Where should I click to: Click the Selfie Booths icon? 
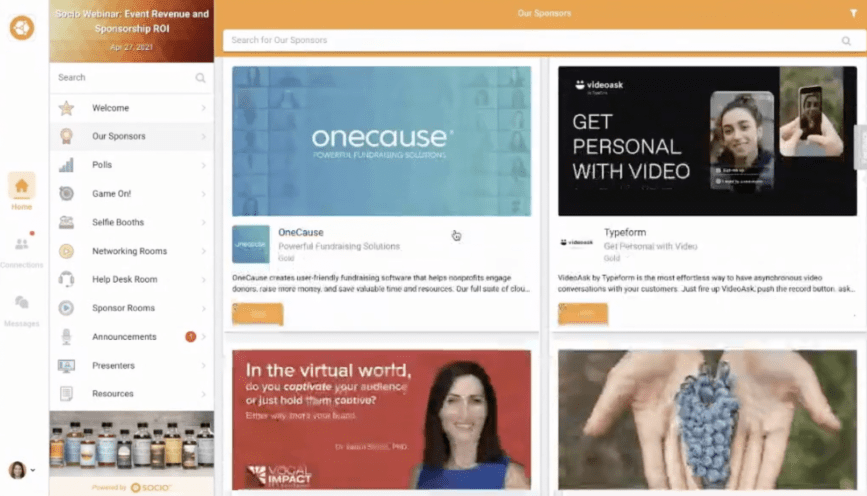(66, 222)
